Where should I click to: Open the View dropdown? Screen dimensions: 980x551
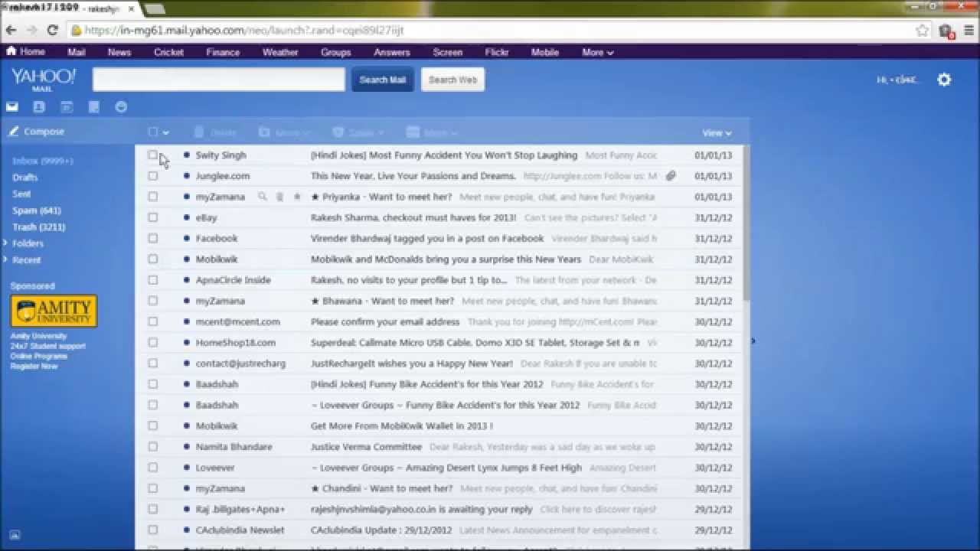pyautogui.click(x=717, y=132)
